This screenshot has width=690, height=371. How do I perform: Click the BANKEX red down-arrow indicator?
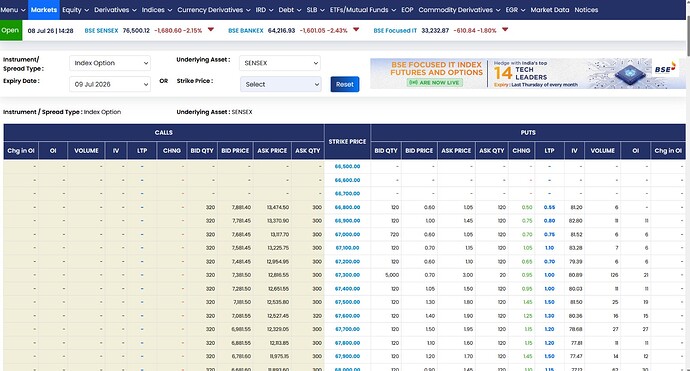click(356, 29)
